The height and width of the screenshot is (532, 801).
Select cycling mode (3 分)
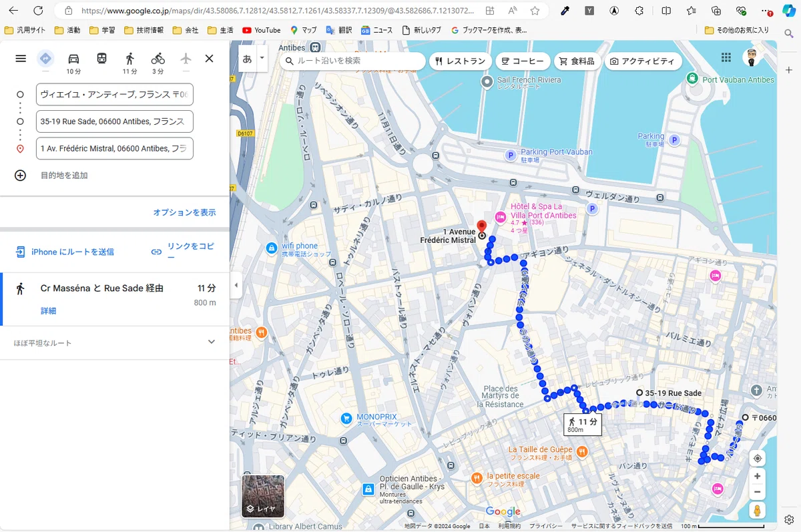point(158,62)
